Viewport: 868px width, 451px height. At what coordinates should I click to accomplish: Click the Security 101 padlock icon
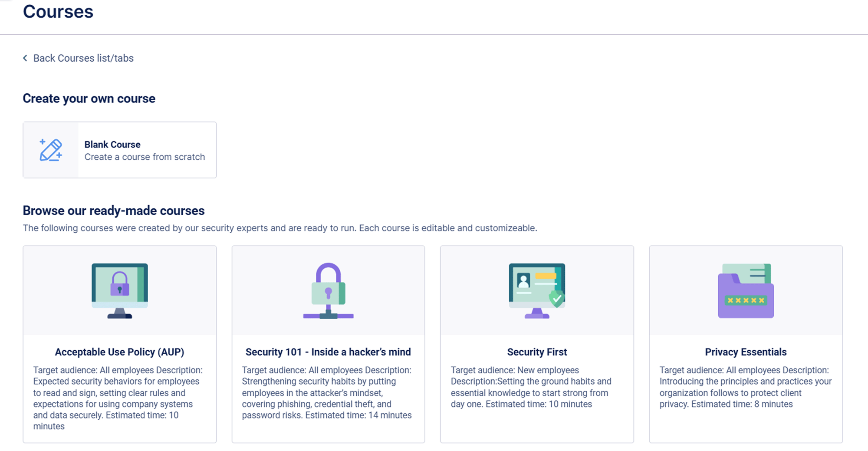coord(328,290)
